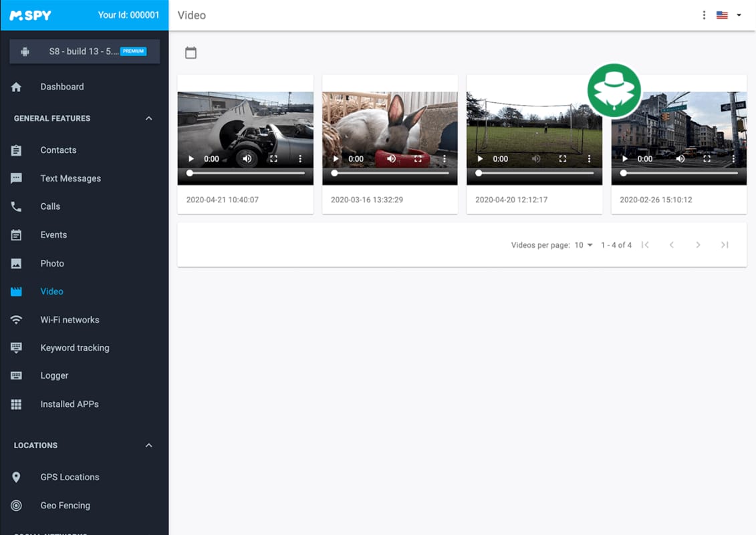Play the video dated 2020-04-21
Image resolution: width=756 pixels, height=535 pixels.
pyautogui.click(x=191, y=159)
